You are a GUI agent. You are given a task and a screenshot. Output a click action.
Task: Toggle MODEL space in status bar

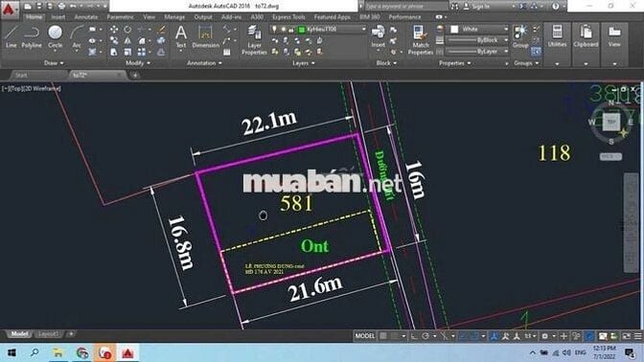[365, 336]
